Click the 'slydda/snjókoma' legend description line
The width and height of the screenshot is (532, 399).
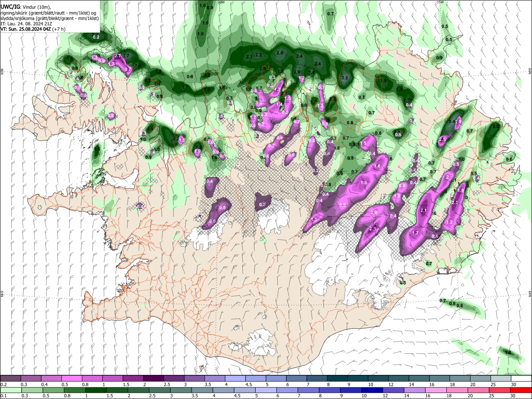pos(49,18)
